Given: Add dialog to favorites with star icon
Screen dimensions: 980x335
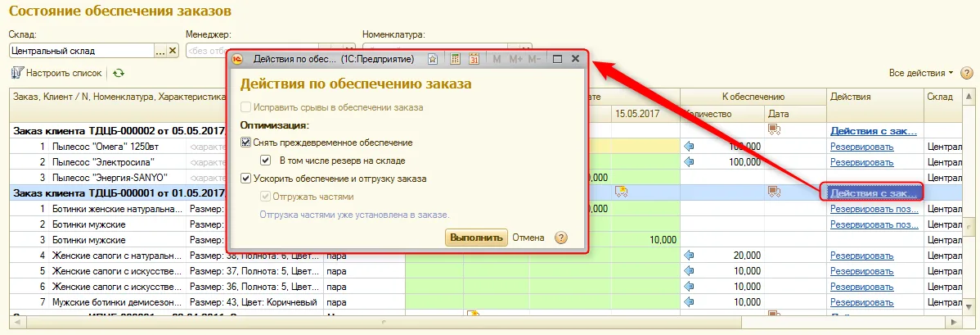Looking at the screenshot, I should 433,59.
